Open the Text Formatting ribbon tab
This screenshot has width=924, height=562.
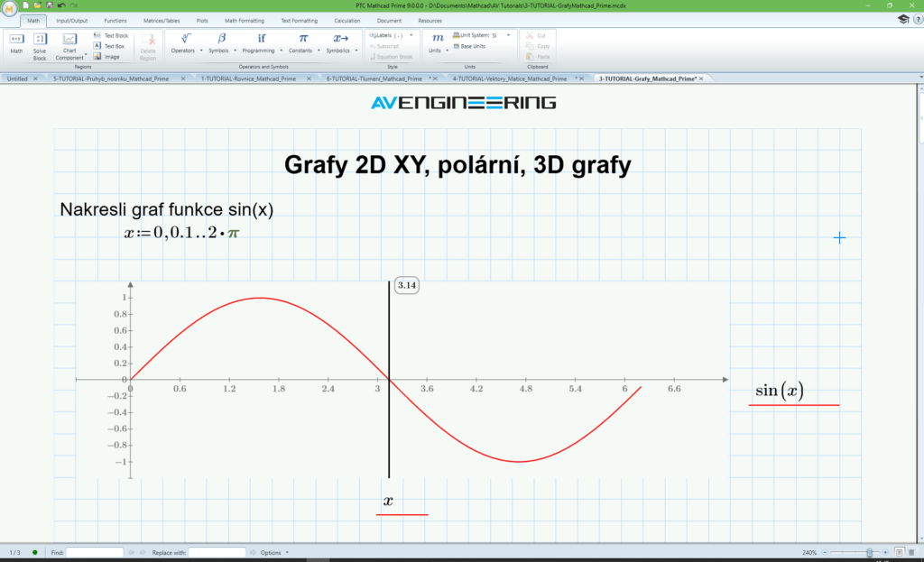pos(300,21)
